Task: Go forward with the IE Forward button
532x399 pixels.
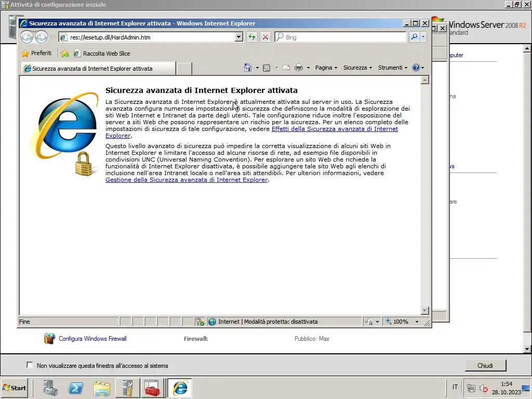Action: pos(42,37)
